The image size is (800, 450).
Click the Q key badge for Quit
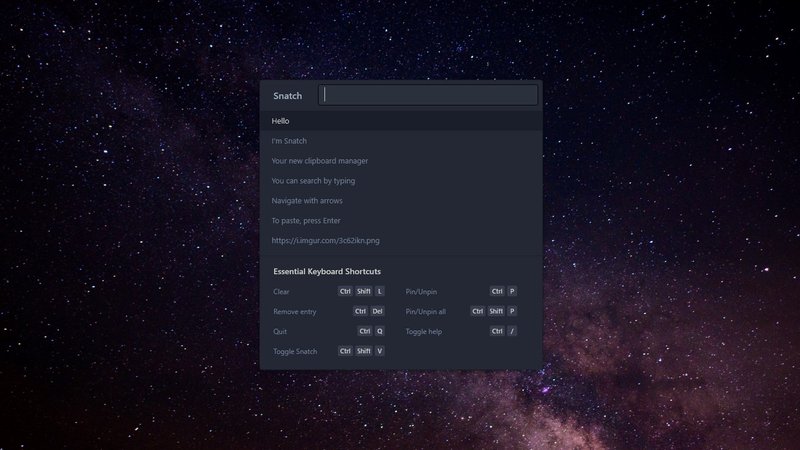tap(380, 331)
